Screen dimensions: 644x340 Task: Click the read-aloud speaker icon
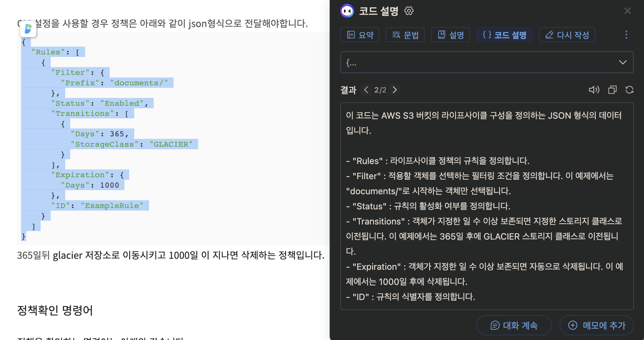pos(594,90)
